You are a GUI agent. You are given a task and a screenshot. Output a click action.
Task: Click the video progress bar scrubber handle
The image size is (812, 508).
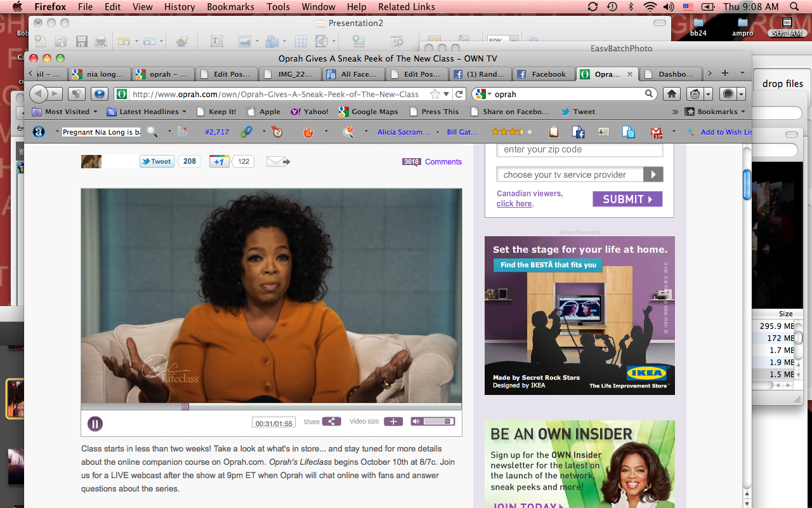[x=185, y=406]
